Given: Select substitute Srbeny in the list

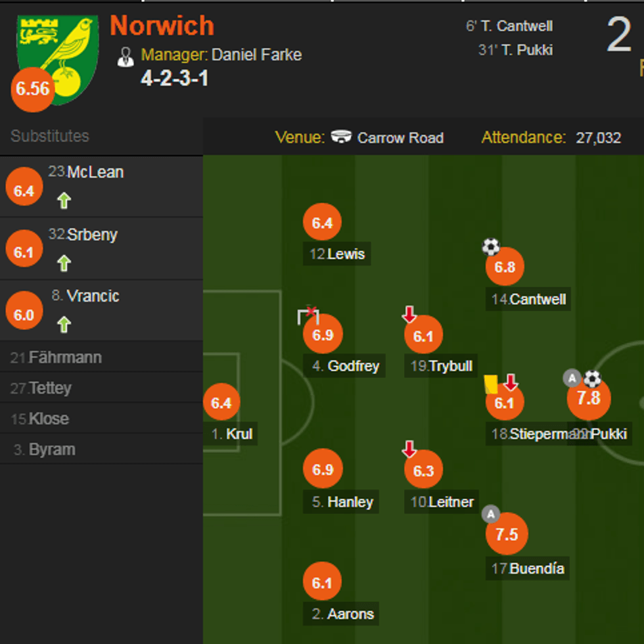Looking at the screenshot, I should 92,235.
